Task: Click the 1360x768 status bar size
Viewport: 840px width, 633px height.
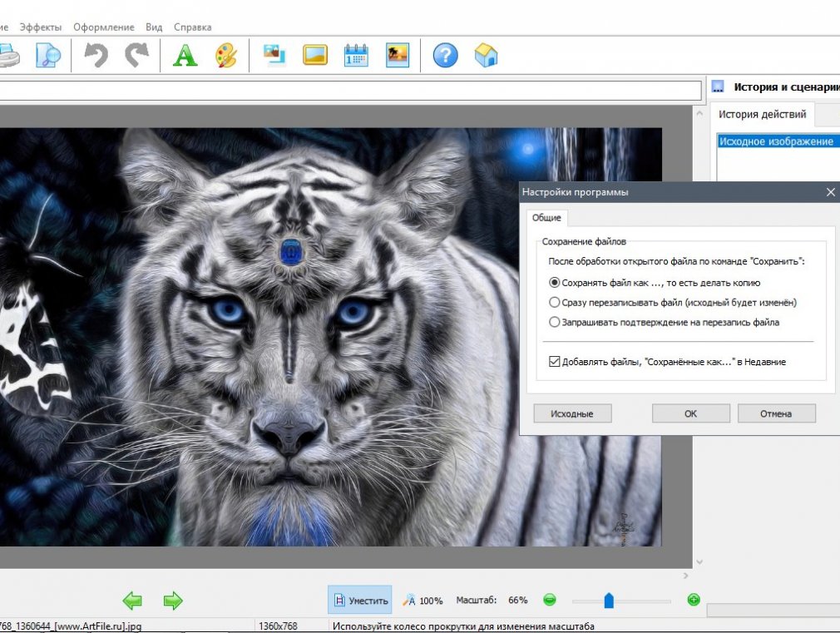Action: (x=278, y=626)
